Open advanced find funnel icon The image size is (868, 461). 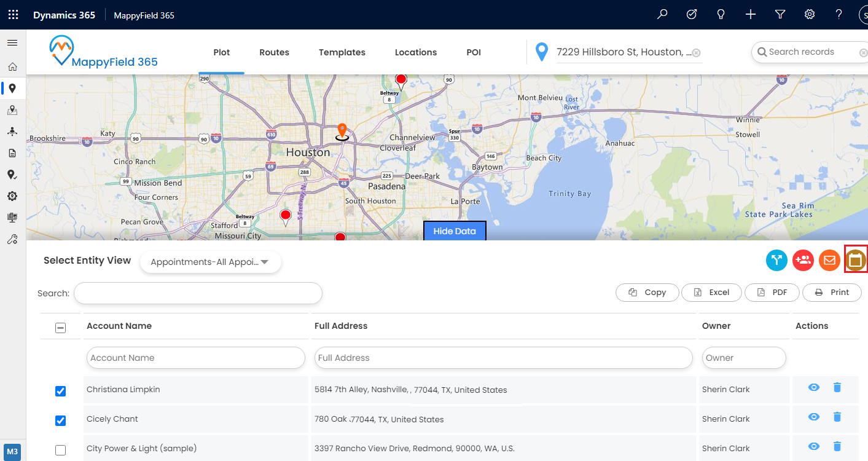780,15
